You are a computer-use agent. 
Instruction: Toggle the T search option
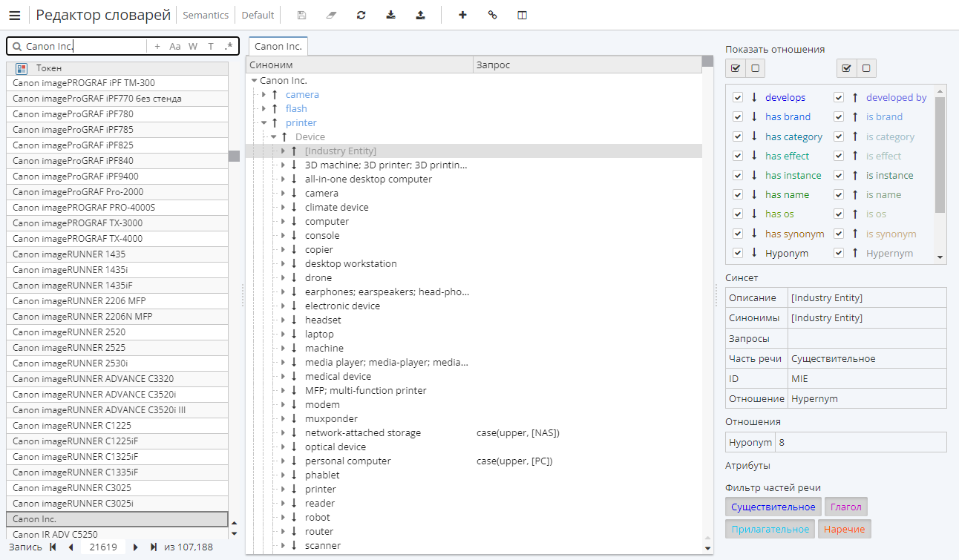(211, 47)
